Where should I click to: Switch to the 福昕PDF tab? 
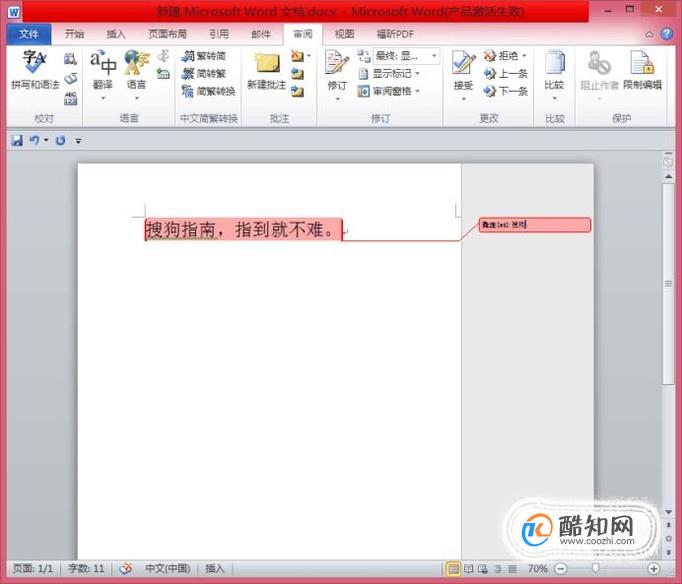(x=395, y=34)
